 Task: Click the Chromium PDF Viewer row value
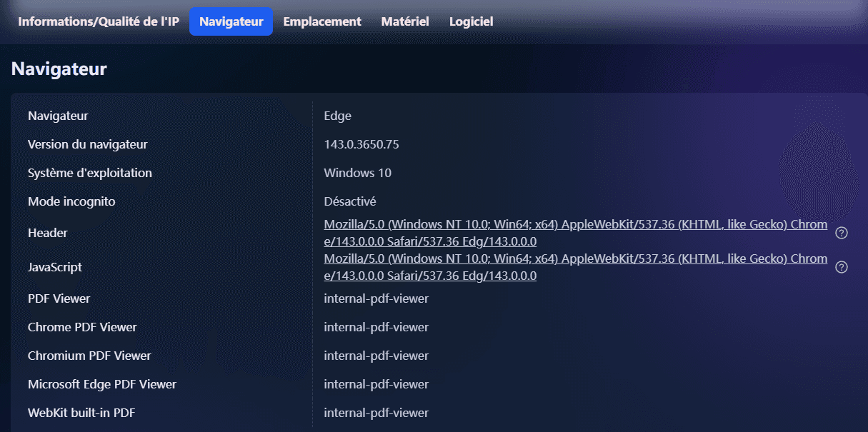point(376,356)
